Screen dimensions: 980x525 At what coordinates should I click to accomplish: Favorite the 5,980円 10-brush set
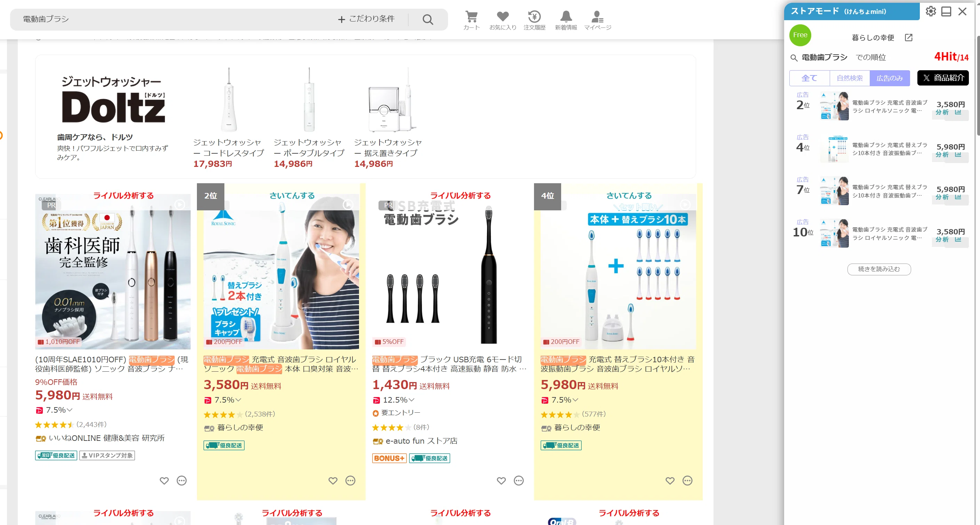[670, 480]
